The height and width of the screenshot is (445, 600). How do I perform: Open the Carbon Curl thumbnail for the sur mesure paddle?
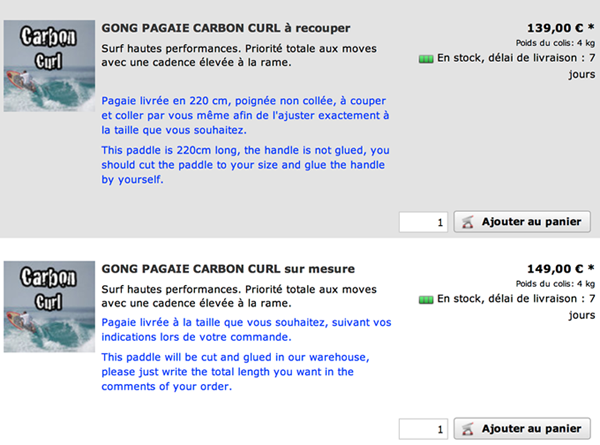pos(49,306)
